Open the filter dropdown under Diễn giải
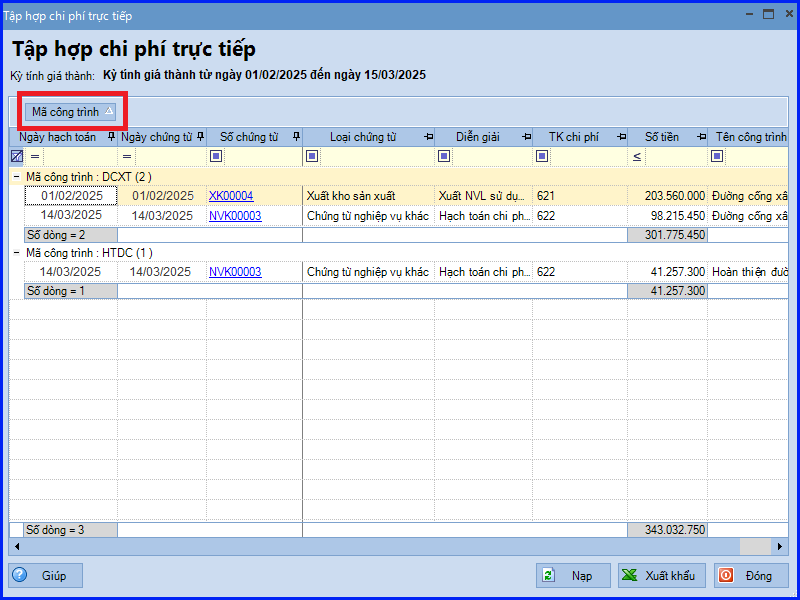Screen dimensions: 800x600 [x=444, y=156]
